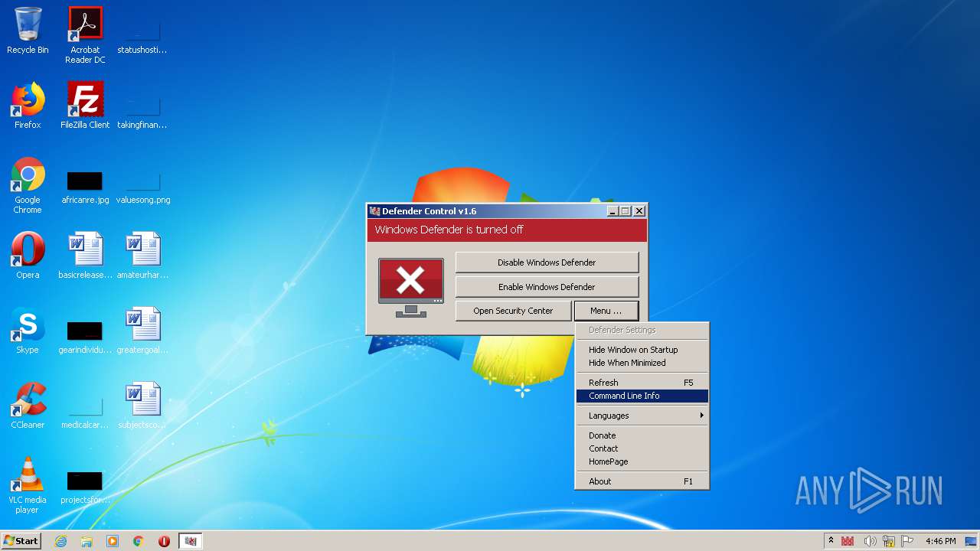
Task: Click taskbar clock 4:46 PM
Action: click(940, 541)
